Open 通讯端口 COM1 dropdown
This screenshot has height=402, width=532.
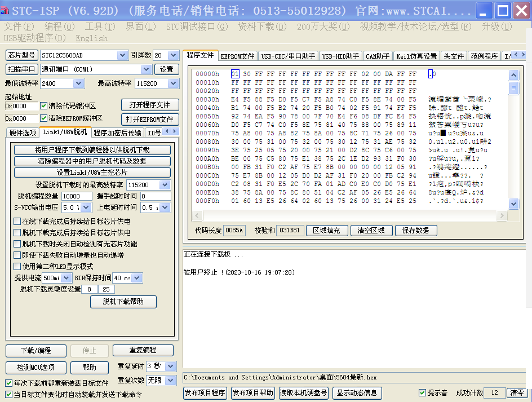pyautogui.click(x=146, y=69)
